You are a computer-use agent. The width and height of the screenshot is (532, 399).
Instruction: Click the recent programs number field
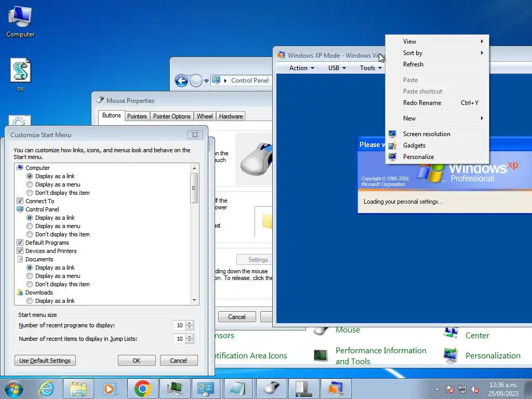coord(179,325)
